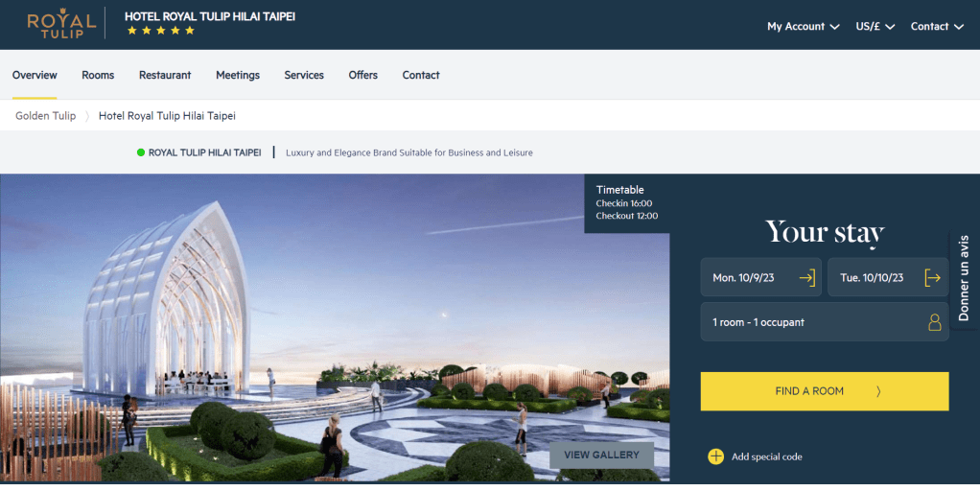
Task: Click the FIND A ROOM button
Action: tap(825, 391)
